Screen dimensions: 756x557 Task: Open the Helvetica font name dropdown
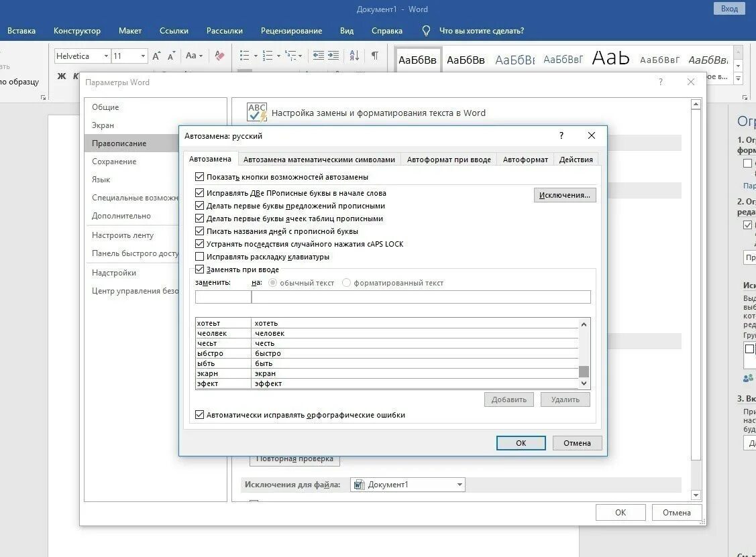point(105,56)
